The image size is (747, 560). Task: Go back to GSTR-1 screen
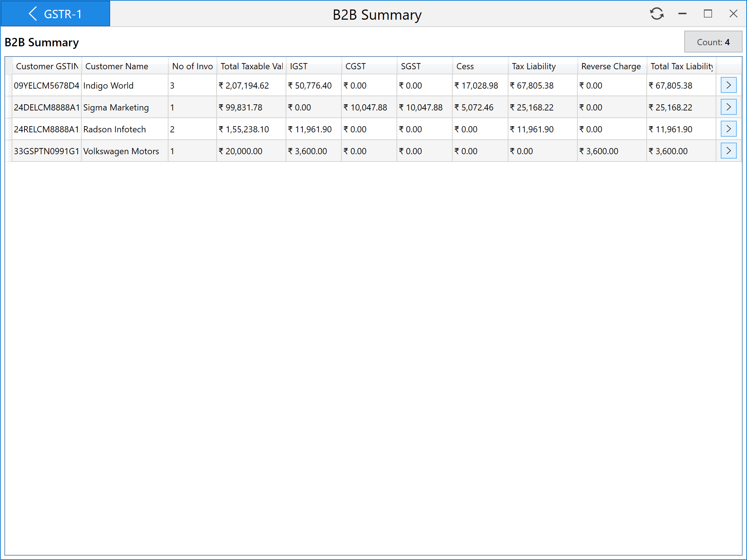click(x=55, y=14)
